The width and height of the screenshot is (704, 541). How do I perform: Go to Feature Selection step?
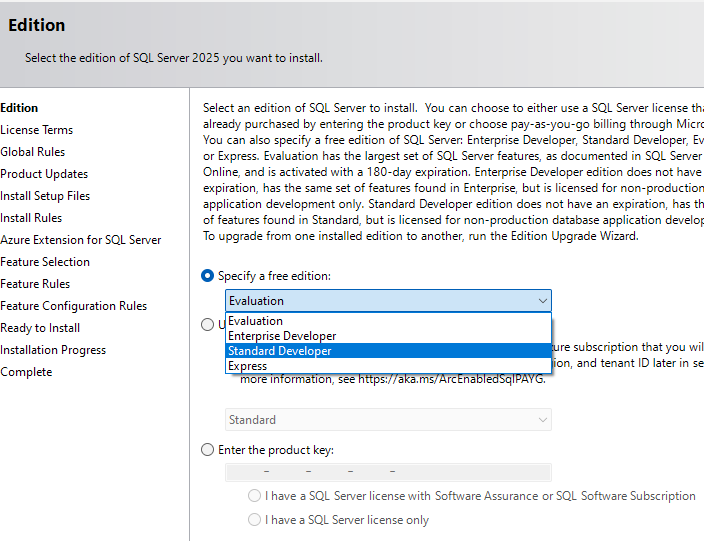tap(45, 262)
